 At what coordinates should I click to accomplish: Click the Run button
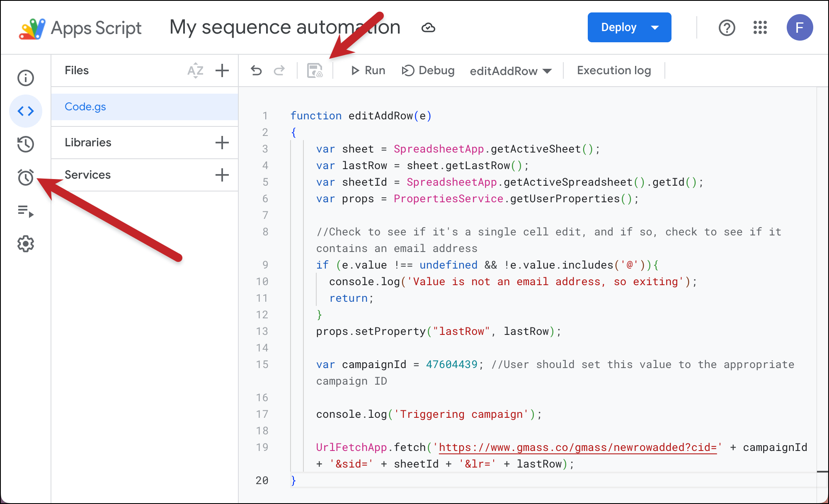click(x=368, y=71)
